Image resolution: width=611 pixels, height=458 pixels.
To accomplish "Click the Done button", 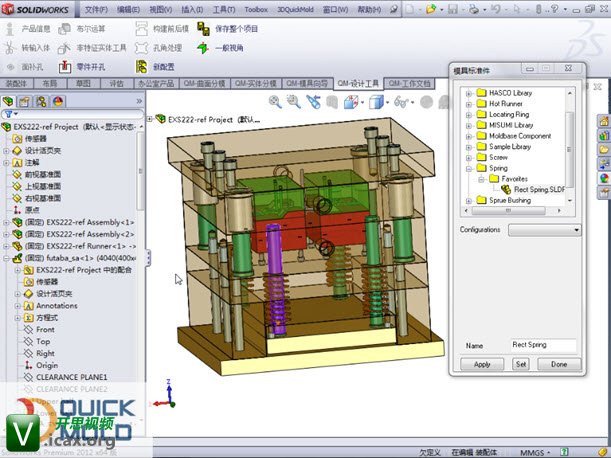I will (x=559, y=364).
